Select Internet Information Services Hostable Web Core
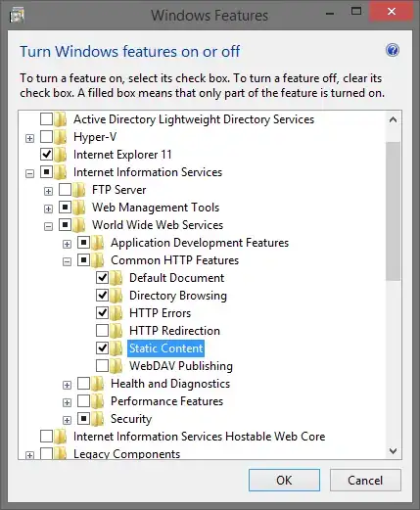 click(x=199, y=437)
